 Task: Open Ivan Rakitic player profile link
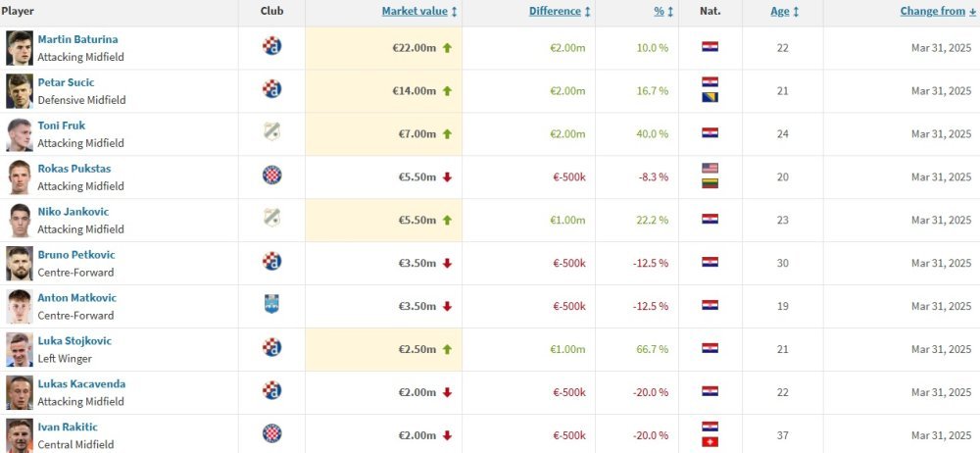tap(68, 428)
